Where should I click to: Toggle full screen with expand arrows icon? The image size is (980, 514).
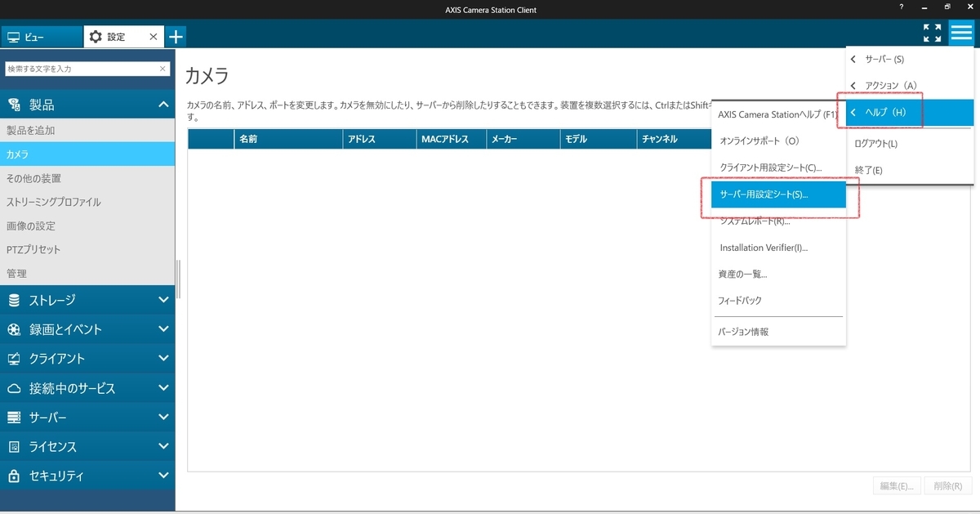(x=932, y=33)
